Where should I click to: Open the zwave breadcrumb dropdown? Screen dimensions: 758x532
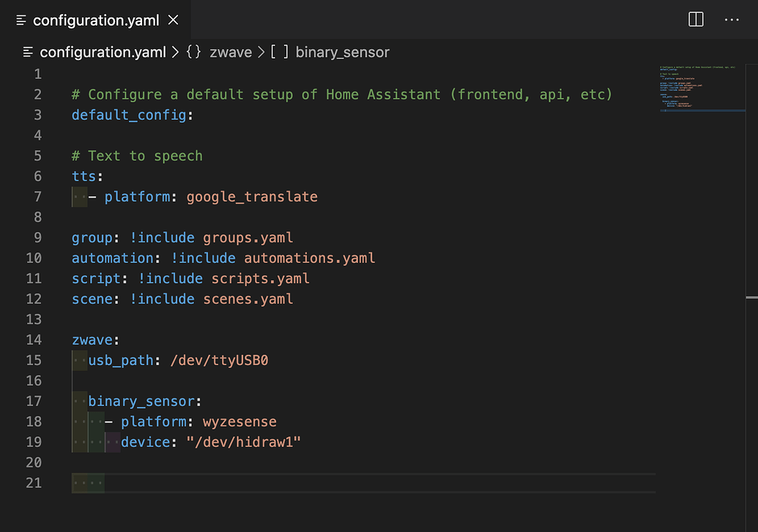pyautogui.click(x=231, y=52)
